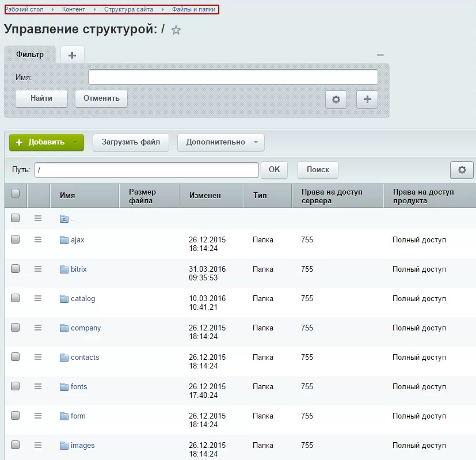The height and width of the screenshot is (460, 476).
Task: Open action menu for form row
Action: point(38,416)
